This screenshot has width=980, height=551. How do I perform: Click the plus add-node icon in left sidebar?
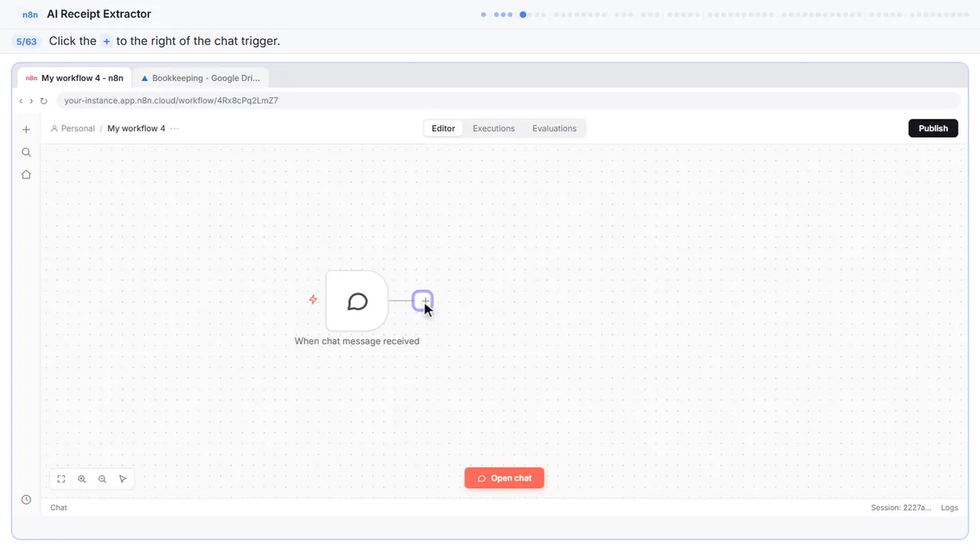[26, 129]
